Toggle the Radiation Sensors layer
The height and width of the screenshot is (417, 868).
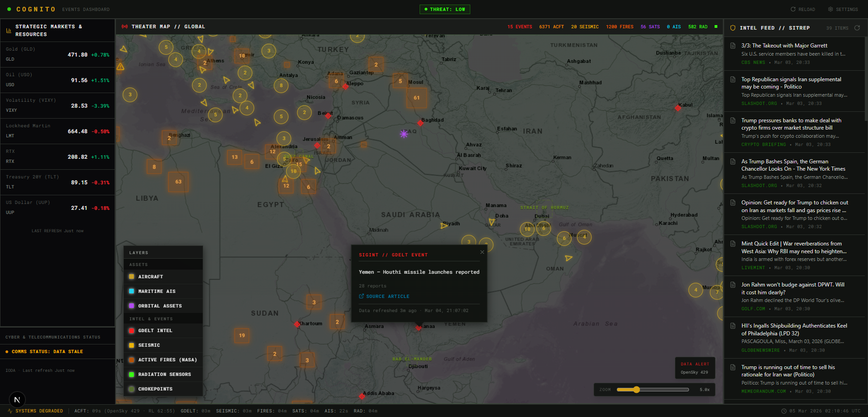click(163, 374)
